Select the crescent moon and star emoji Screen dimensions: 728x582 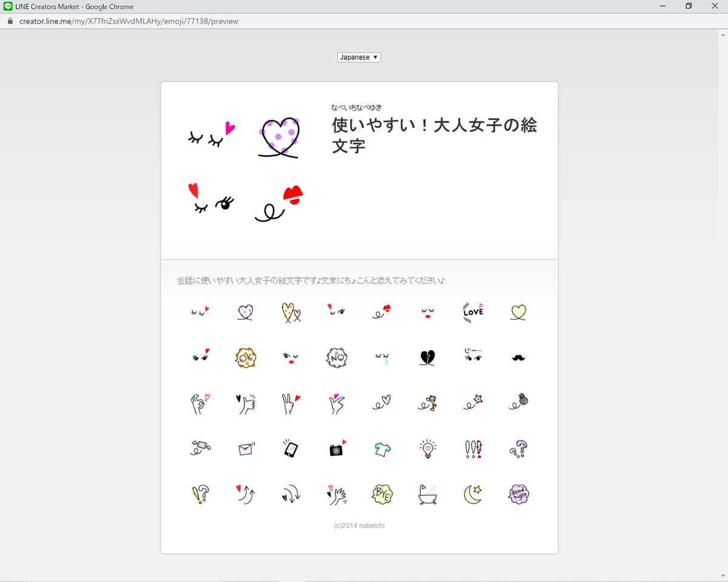pyautogui.click(x=473, y=495)
